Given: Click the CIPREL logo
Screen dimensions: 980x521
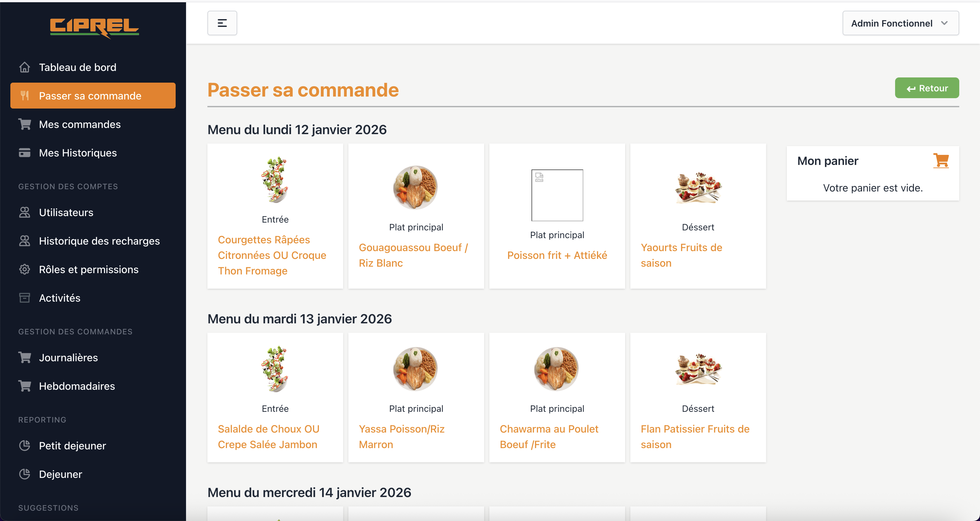Looking at the screenshot, I should [x=94, y=28].
